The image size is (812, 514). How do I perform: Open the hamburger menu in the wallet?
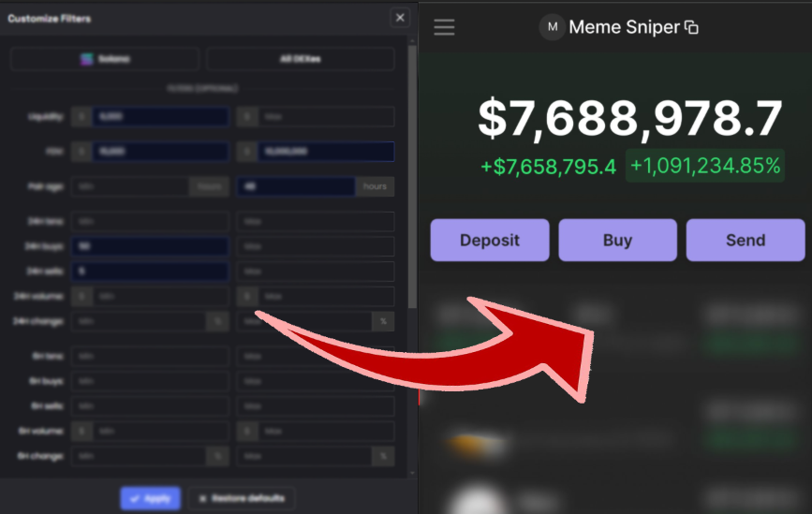tap(444, 27)
